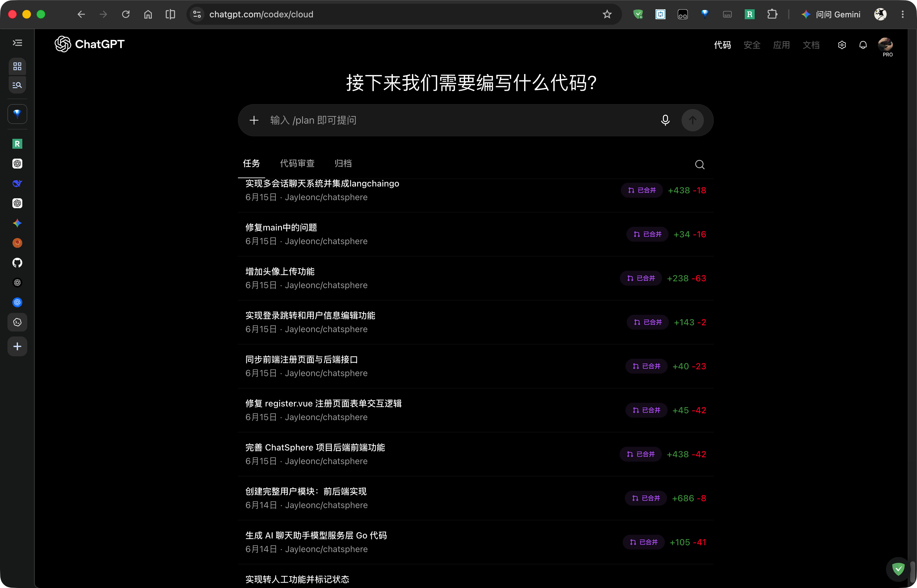The image size is (917, 588).
Task: Open notifications bell icon
Action: click(863, 45)
